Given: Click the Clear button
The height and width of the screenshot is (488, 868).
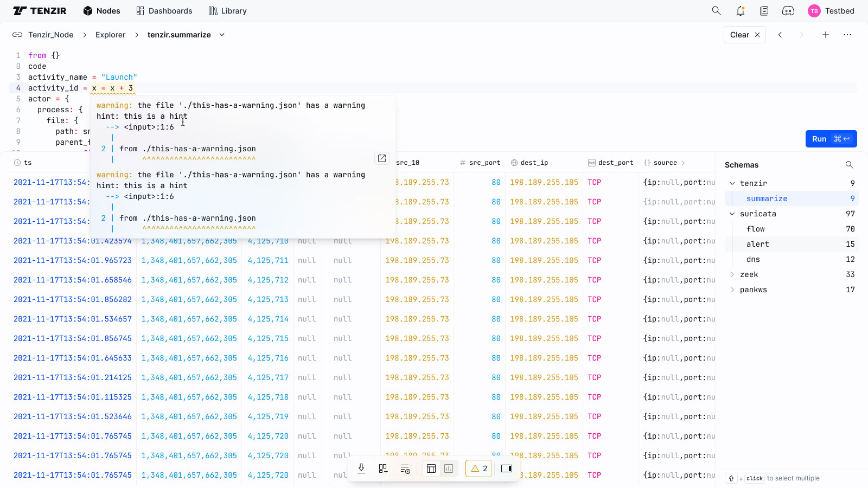Looking at the screenshot, I should pos(744,35).
